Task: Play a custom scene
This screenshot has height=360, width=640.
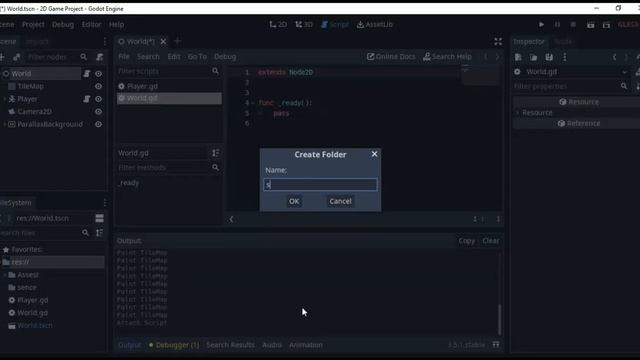Action: click(606, 25)
